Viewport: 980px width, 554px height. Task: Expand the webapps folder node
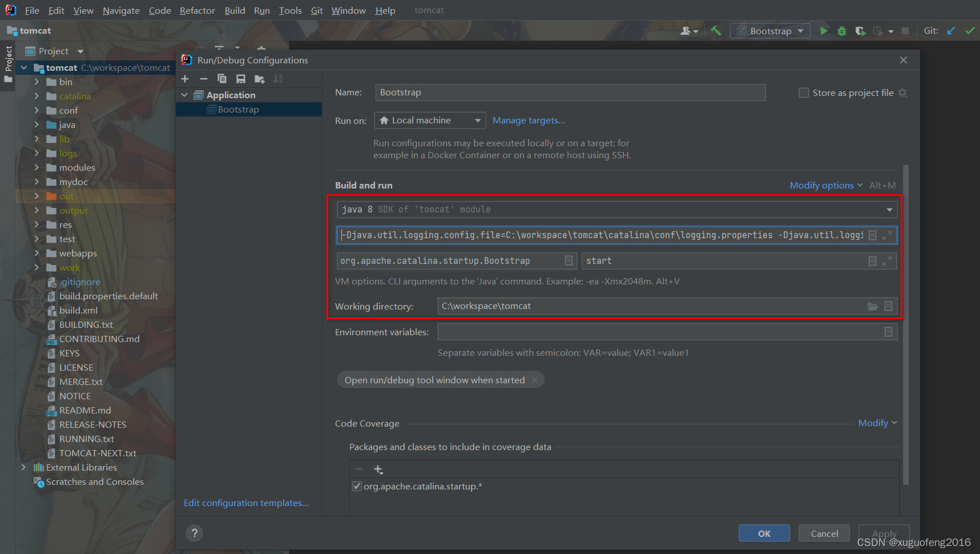tap(37, 253)
